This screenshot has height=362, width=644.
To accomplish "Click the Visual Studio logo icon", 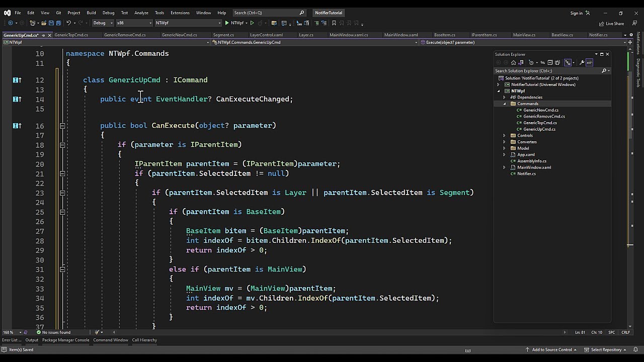I will [x=6, y=13].
